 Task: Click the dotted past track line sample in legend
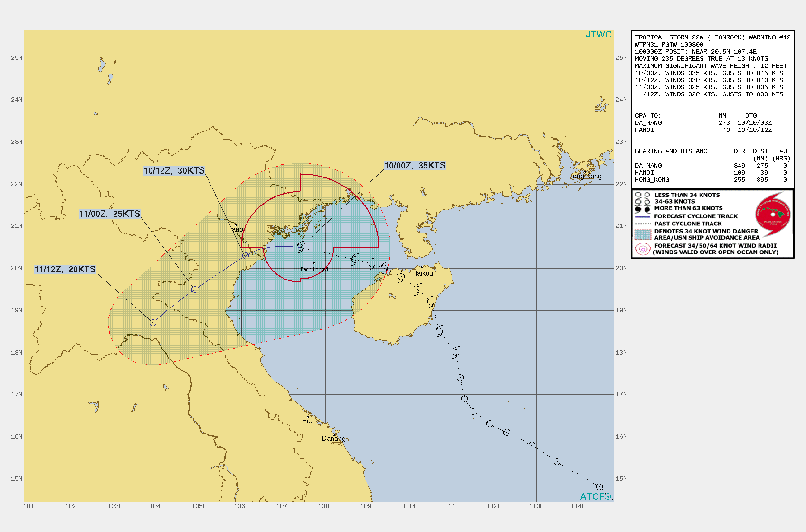click(643, 224)
